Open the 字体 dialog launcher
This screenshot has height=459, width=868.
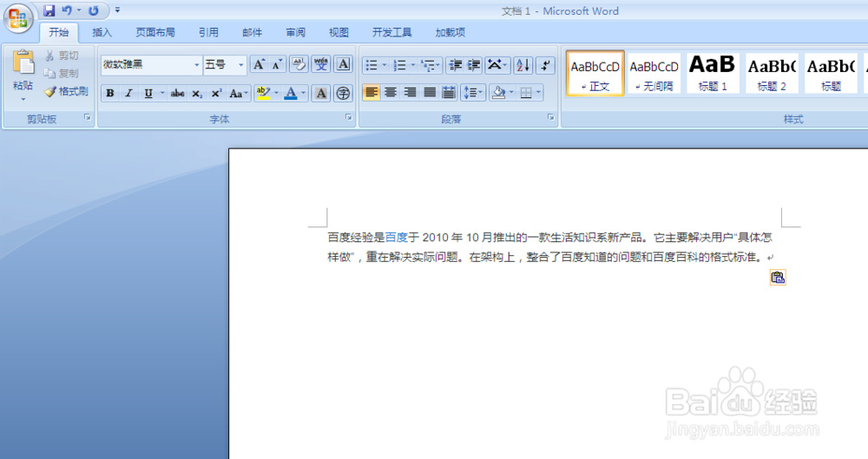349,117
